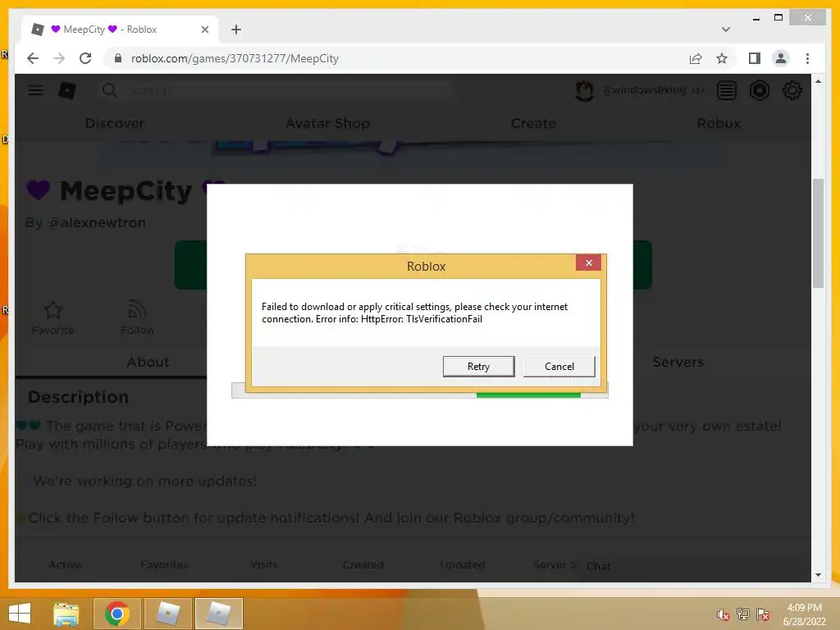This screenshot has width=840, height=630.
Task: Open taskbar clock showing 4:09 PM
Action: (x=804, y=614)
